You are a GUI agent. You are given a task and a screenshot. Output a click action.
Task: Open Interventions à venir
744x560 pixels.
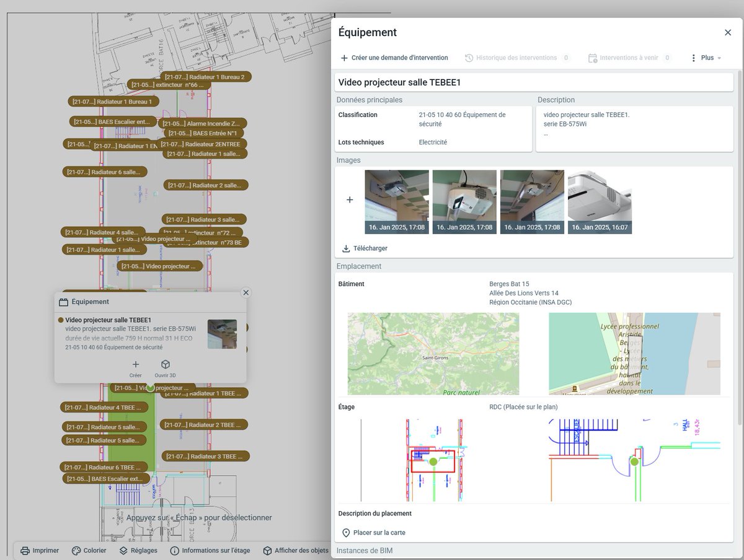629,58
